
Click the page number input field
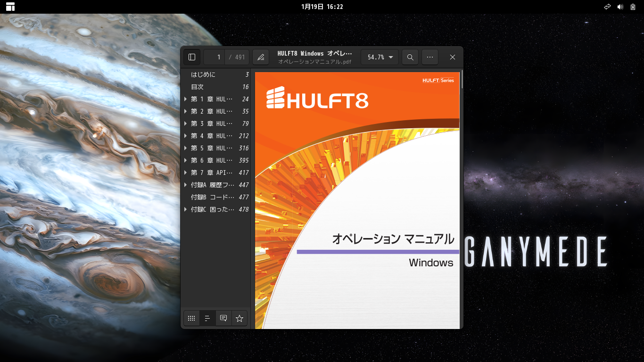point(215,57)
